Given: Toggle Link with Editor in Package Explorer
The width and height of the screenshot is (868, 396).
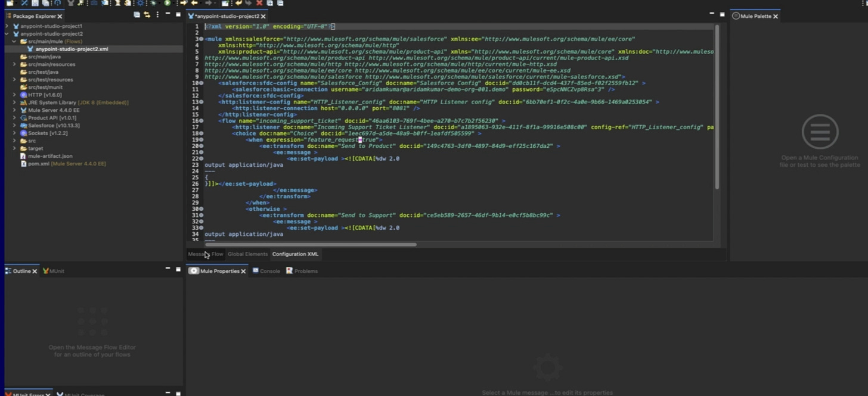Looking at the screenshot, I should click(x=147, y=15).
